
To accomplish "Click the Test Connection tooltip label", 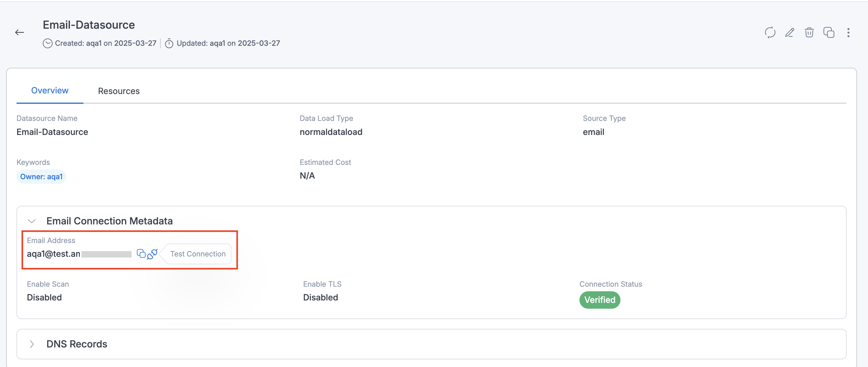I will click(198, 254).
